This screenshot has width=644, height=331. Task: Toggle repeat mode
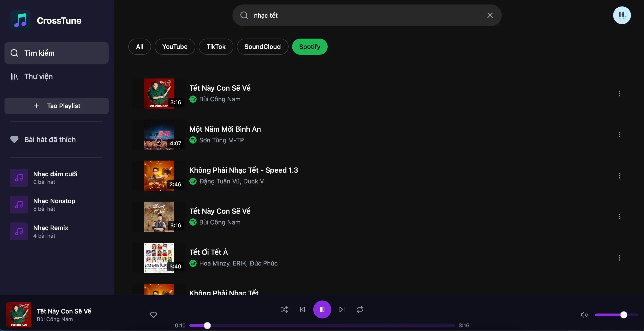click(x=360, y=309)
